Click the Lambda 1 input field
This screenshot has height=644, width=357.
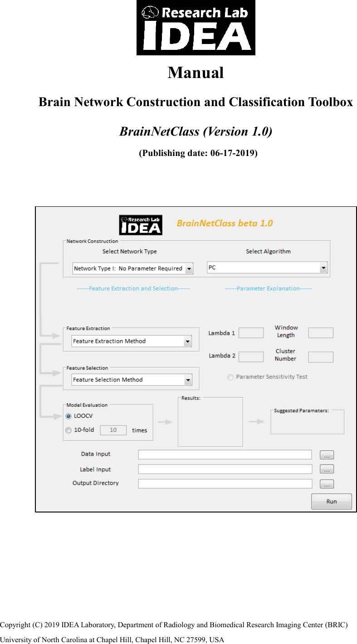(x=251, y=333)
